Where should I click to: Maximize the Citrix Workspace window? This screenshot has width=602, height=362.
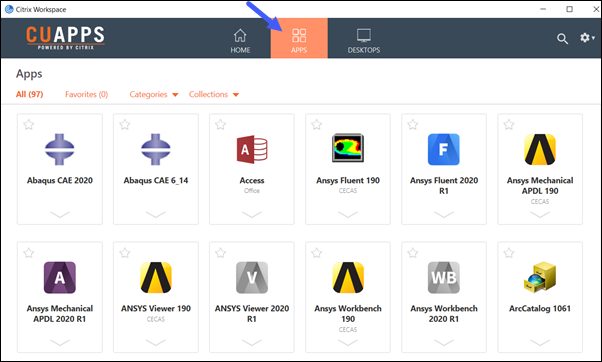point(569,9)
